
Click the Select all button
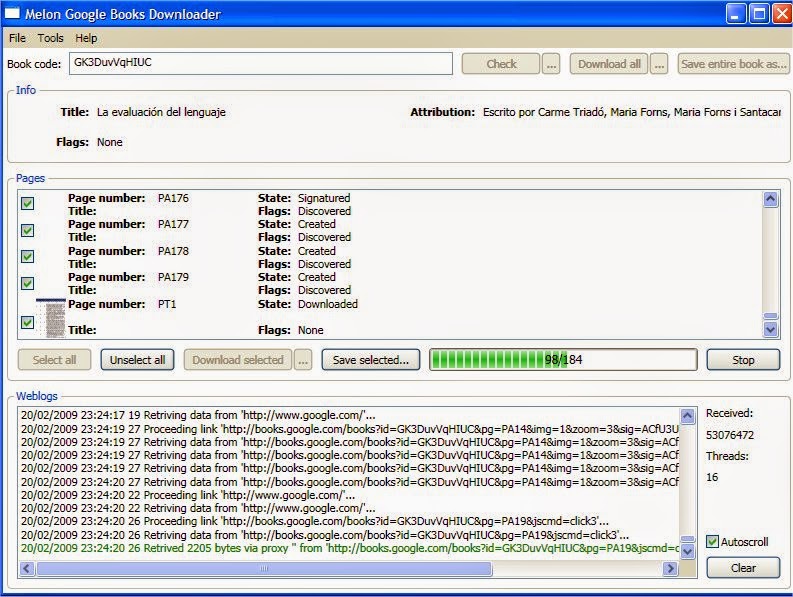point(54,360)
